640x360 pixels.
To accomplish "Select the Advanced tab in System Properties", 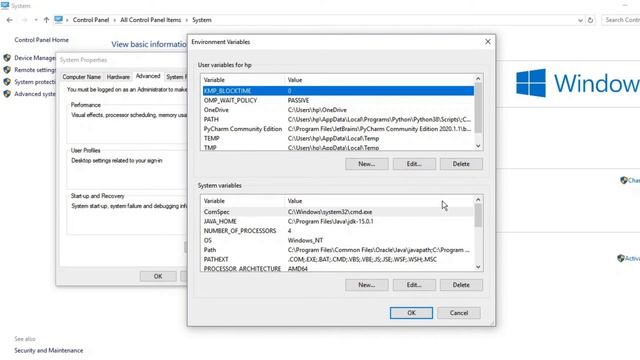I will pyautogui.click(x=148, y=76).
